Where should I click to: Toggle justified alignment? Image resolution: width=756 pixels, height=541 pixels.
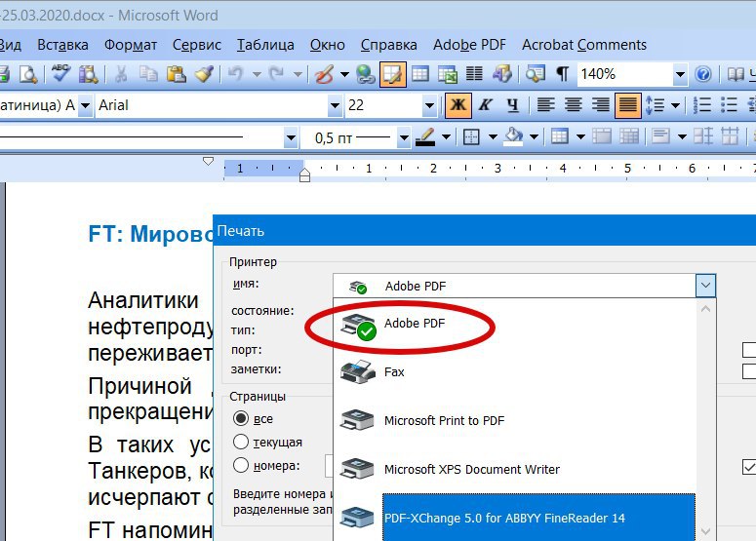tap(628, 105)
